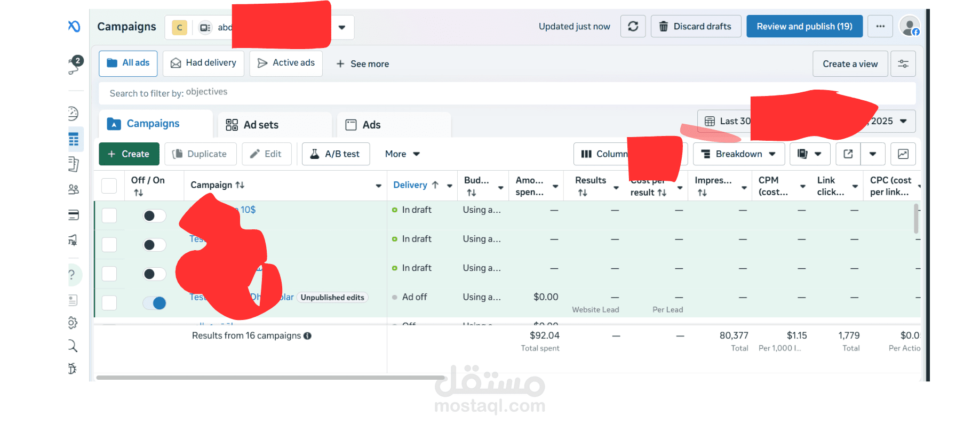Toggle on the first In draft campaign
Viewport: 980px width, 424px height.
(154, 215)
